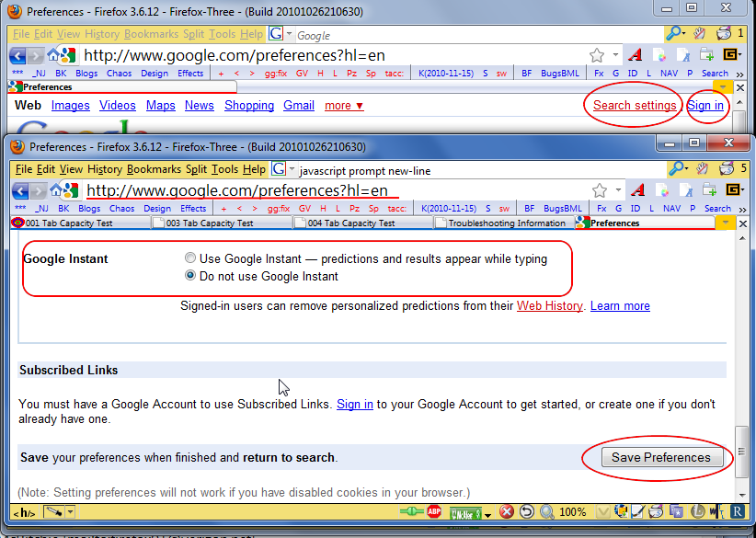Click new tab folder icon with green plus, front window

[710, 190]
